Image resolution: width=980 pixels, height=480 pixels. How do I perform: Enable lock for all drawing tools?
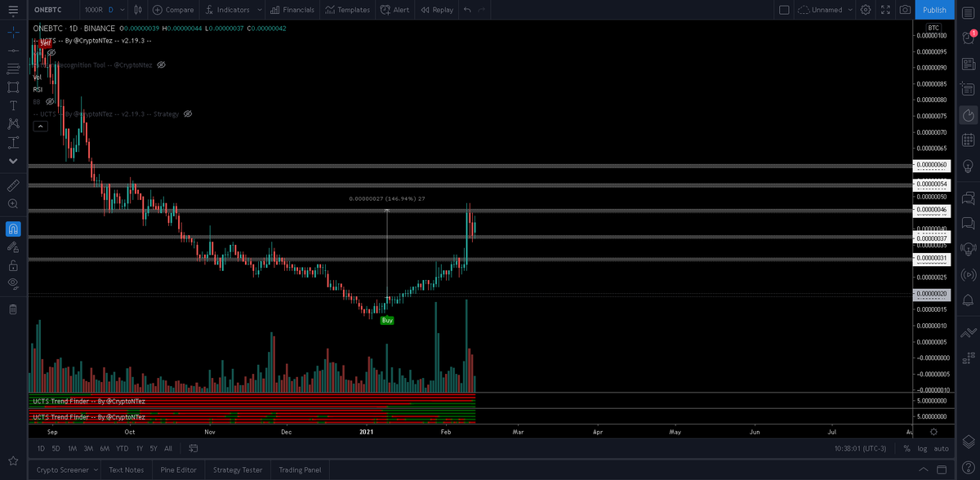(12, 265)
